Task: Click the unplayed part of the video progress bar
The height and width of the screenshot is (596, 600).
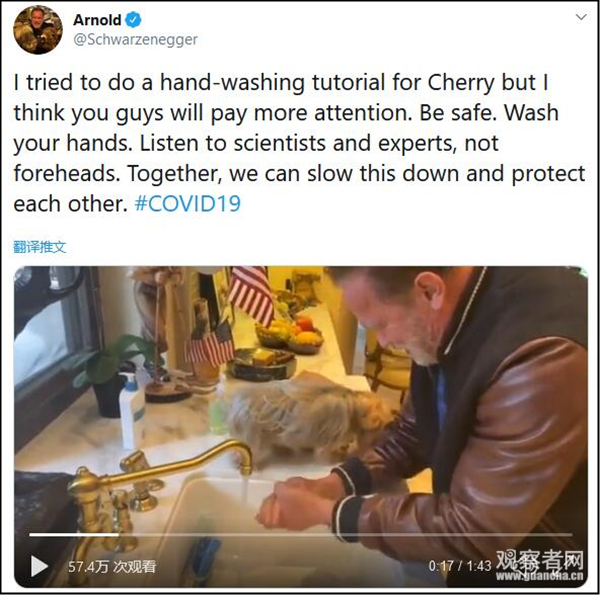Action: (x=345, y=534)
